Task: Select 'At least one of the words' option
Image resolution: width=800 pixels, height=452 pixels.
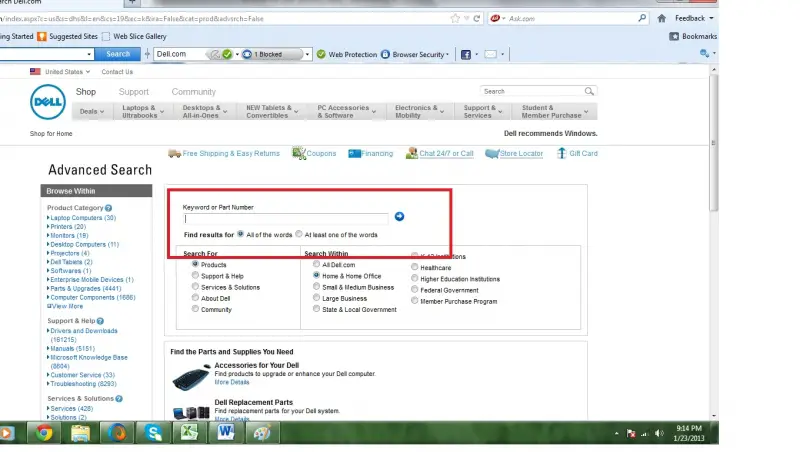Action: point(299,234)
